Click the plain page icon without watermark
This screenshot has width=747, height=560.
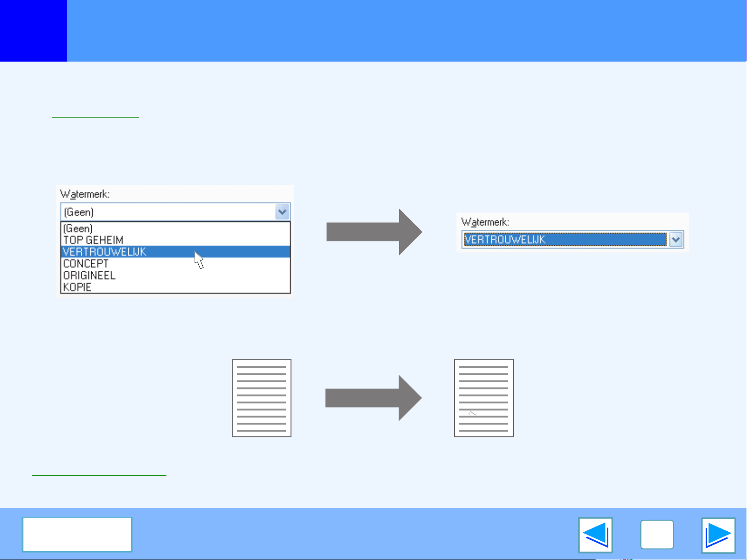(x=261, y=398)
